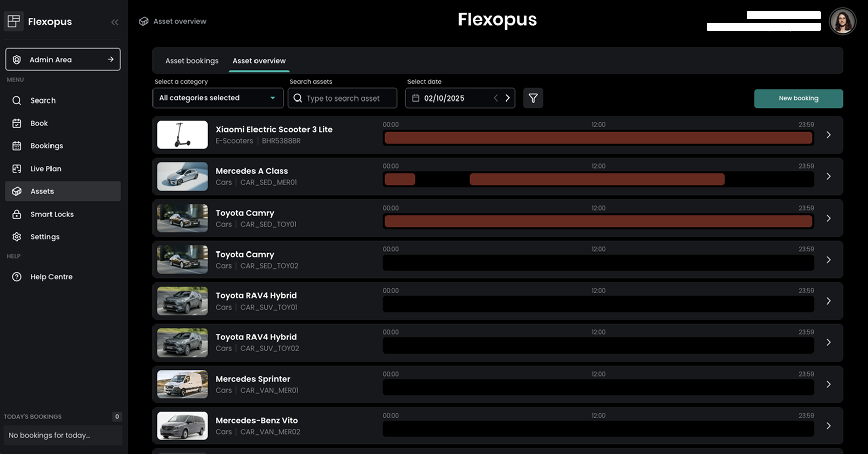Open Search from the sidebar menu
The width and height of the screenshot is (868, 454).
pyautogui.click(x=43, y=100)
